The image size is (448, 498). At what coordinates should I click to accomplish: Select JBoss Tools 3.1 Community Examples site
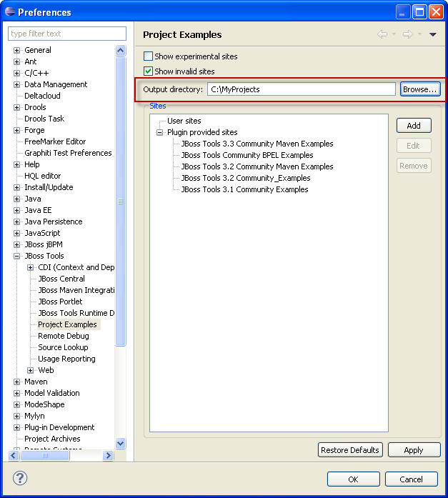point(244,189)
